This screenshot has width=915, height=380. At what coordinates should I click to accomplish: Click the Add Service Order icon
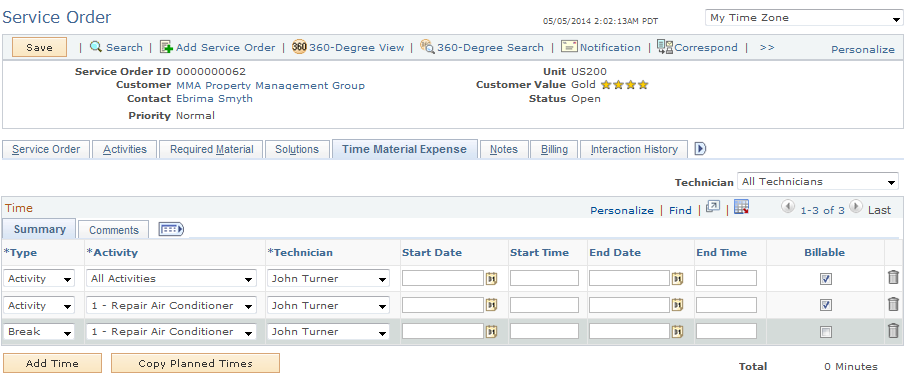[x=166, y=47]
